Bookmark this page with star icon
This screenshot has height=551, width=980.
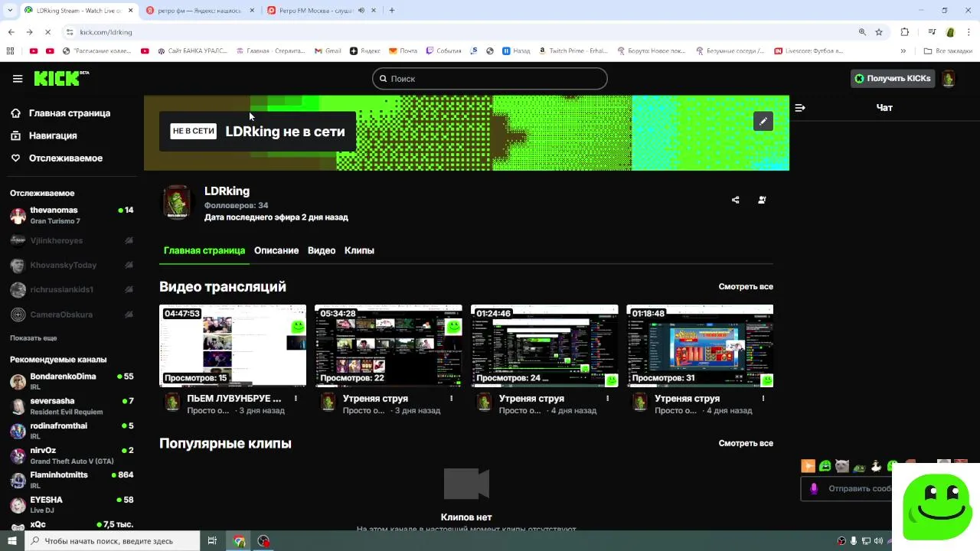[x=879, y=32]
